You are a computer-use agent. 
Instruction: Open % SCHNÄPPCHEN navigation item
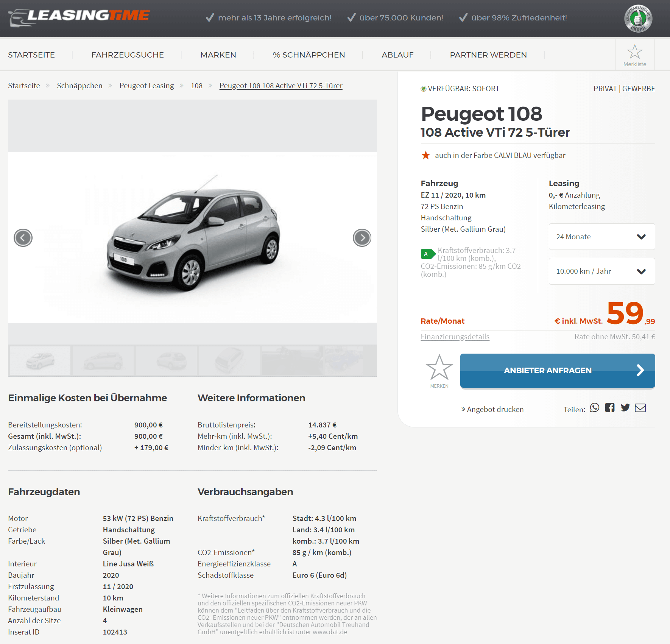(309, 55)
